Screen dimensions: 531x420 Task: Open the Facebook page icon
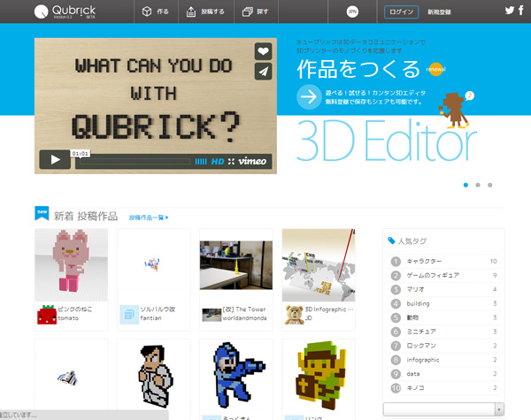[x=523, y=11]
